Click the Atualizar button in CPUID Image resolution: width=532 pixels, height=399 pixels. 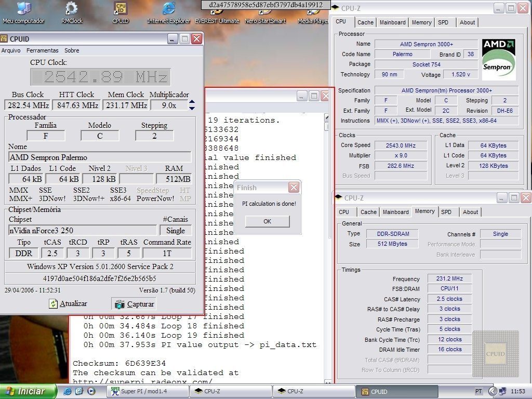[x=68, y=303]
